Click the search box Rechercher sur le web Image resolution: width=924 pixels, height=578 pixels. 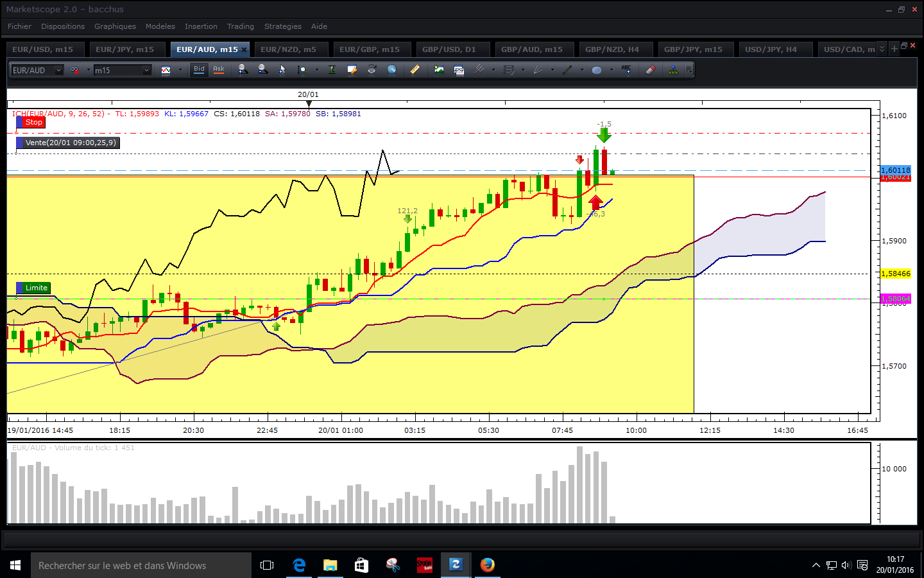coord(141,565)
